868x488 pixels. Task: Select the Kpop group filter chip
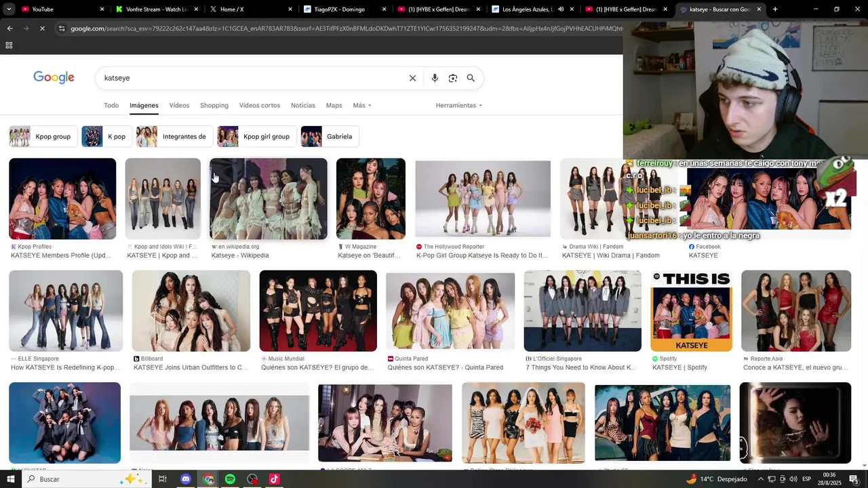click(x=43, y=136)
